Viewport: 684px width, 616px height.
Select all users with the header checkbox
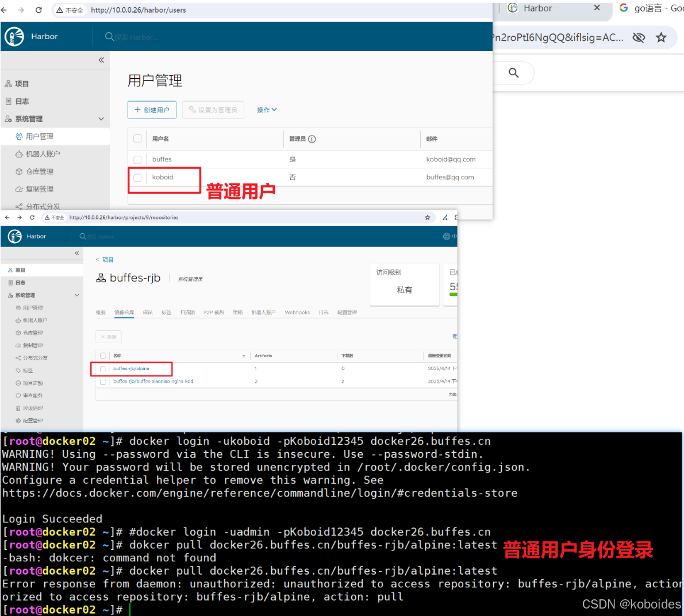(137, 138)
